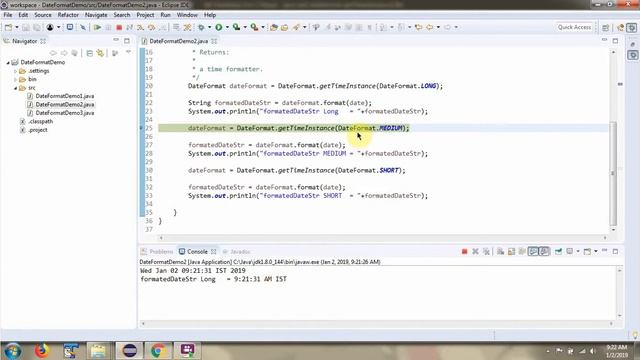Open DateFormatDemo3.java in Navigator
The height and width of the screenshot is (360, 640).
64,113
